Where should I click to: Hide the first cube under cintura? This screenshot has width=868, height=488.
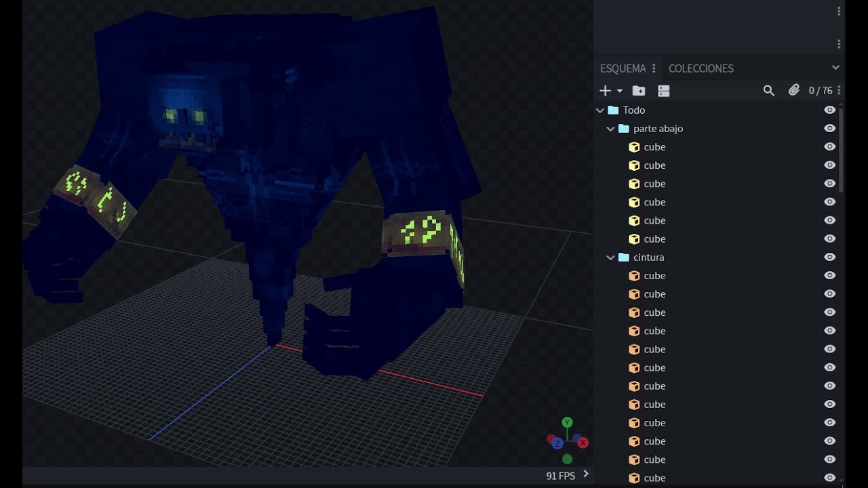tap(829, 276)
